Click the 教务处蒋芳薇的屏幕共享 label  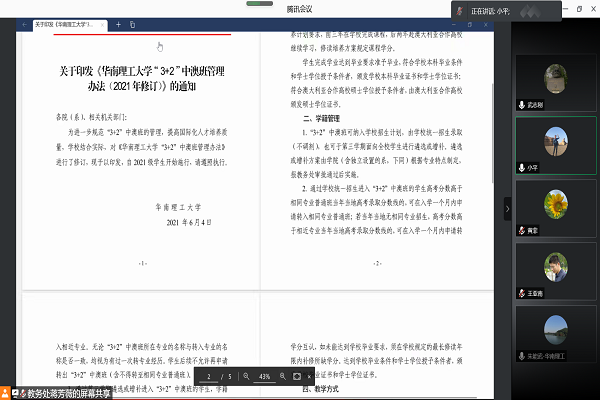[x=69, y=393]
